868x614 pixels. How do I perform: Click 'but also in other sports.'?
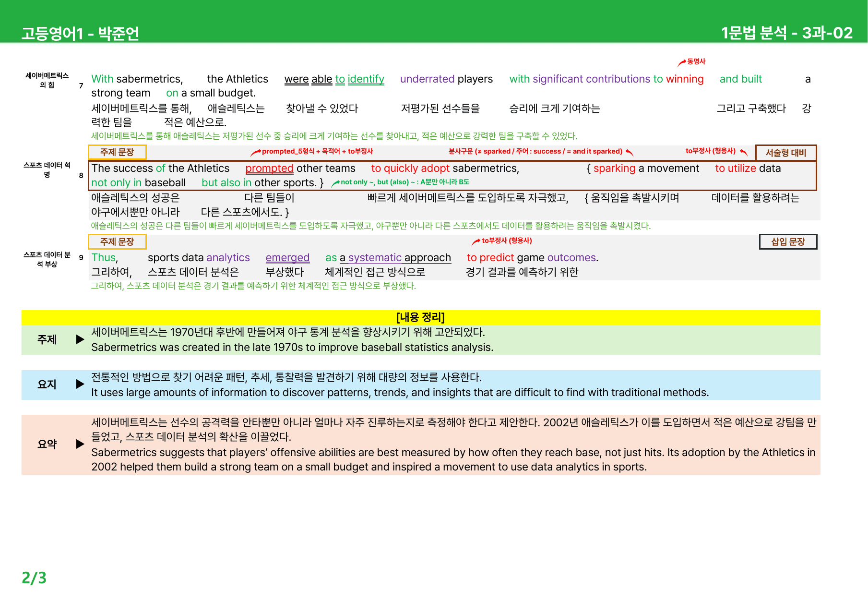point(259,182)
